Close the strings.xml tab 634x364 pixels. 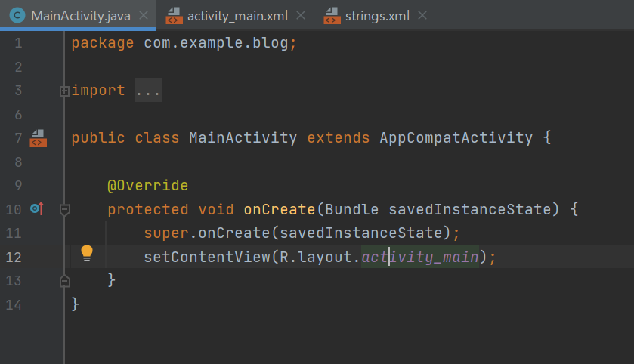(422, 15)
